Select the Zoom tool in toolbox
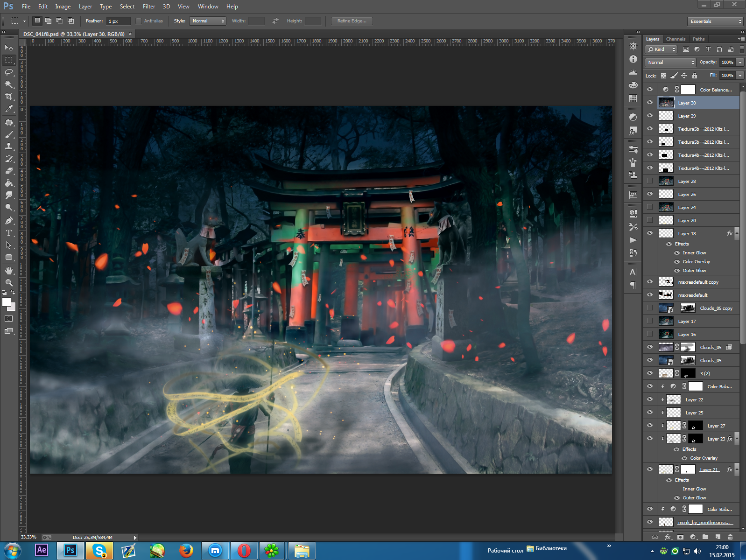This screenshot has height=560, width=746. [9, 282]
